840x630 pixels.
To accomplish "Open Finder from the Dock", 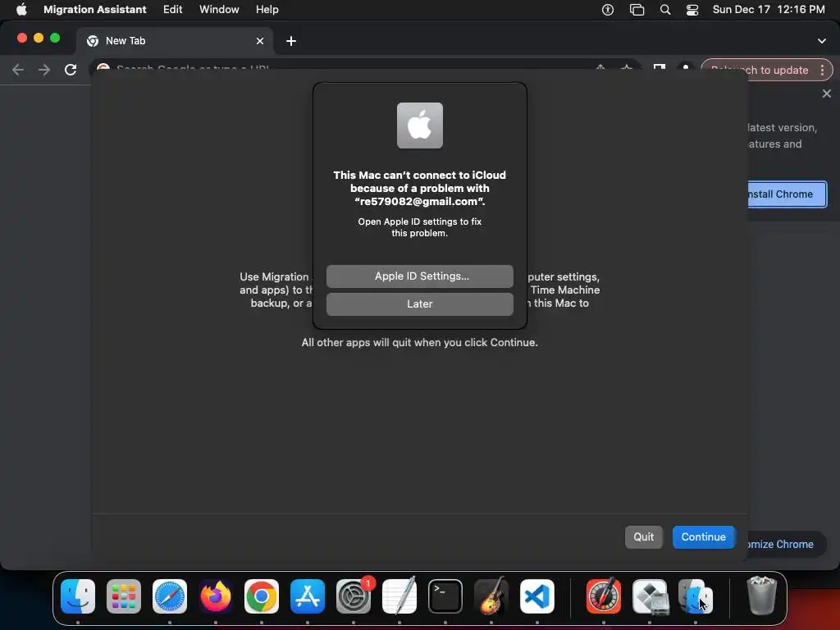I will (x=78, y=596).
